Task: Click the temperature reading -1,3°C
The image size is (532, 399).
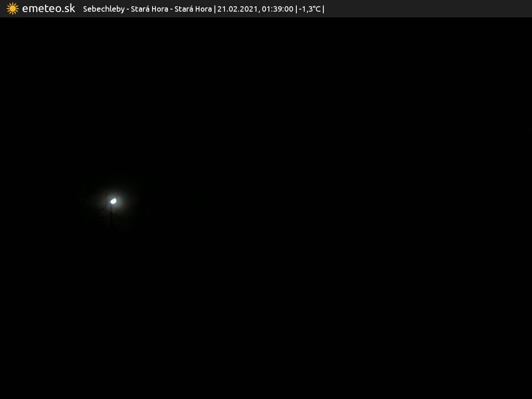Action: (310, 9)
